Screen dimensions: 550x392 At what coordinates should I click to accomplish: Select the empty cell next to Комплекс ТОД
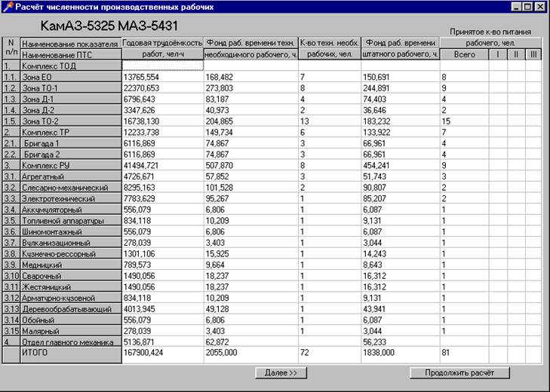(163, 66)
